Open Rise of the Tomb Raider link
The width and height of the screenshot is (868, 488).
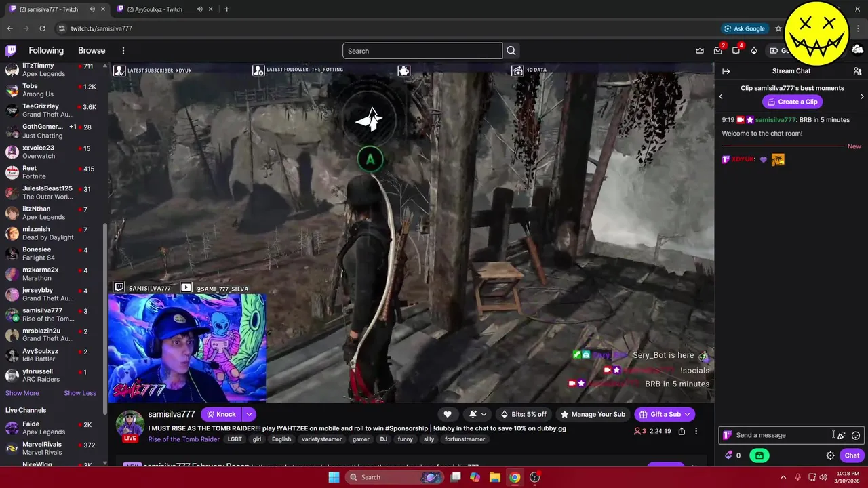pos(184,439)
